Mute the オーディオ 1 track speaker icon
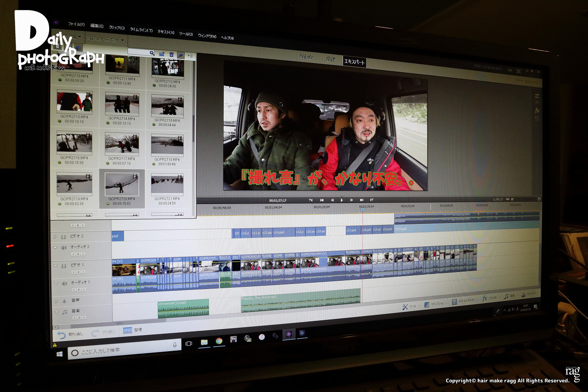 [x=64, y=283]
